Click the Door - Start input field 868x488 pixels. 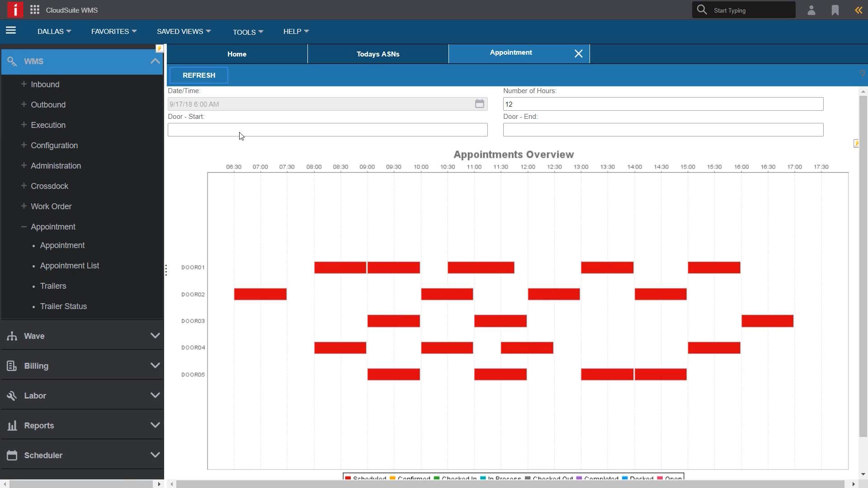pos(327,130)
